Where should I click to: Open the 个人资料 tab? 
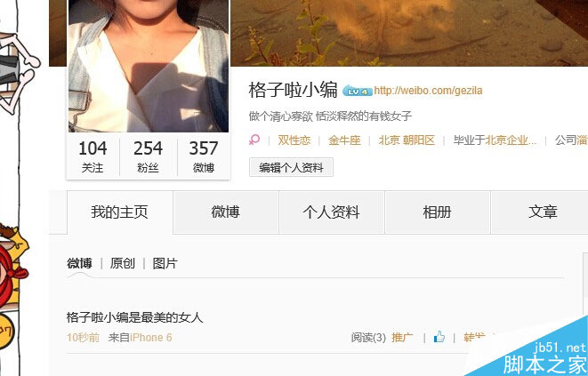[x=332, y=212]
